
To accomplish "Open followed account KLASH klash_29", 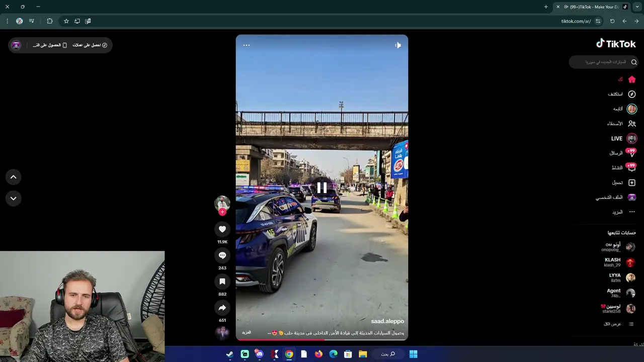I will (619, 262).
